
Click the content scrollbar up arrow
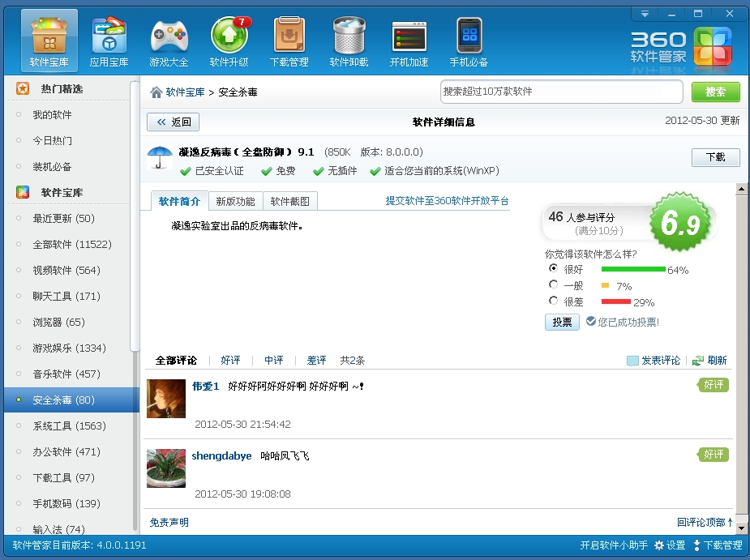[x=741, y=189]
